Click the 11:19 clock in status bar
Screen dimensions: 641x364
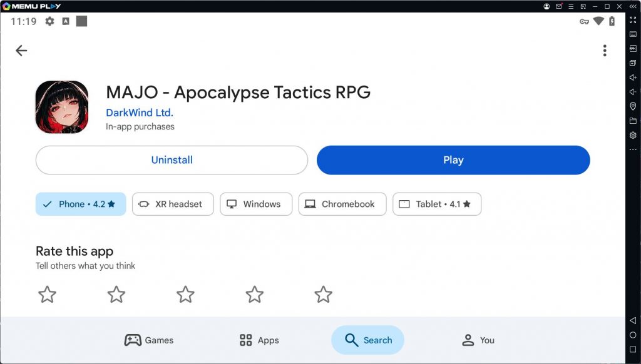pyautogui.click(x=24, y=21)
